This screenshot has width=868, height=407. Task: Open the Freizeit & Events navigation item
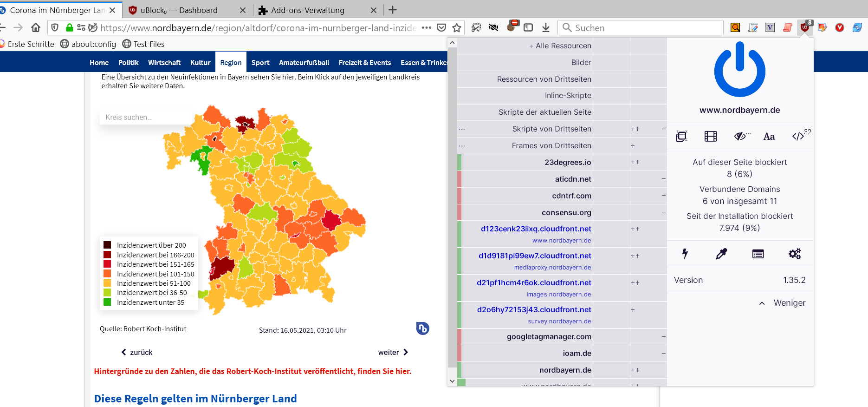coord(365,62)
